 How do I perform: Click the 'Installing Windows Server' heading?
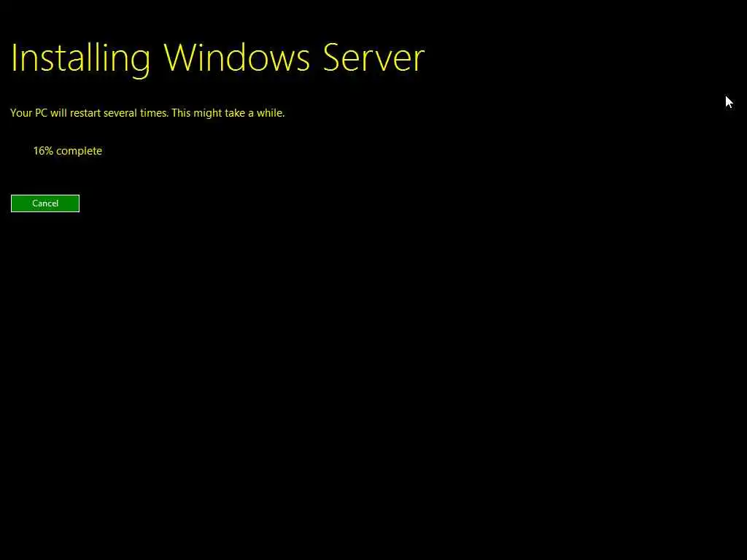(217, 58)
